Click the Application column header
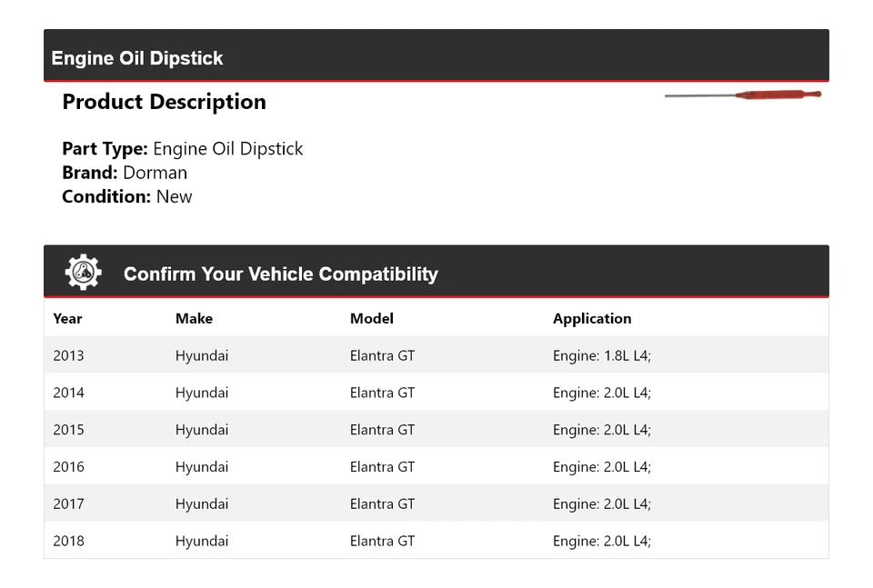This screenshot has height=588, width=873. (592, 319)
